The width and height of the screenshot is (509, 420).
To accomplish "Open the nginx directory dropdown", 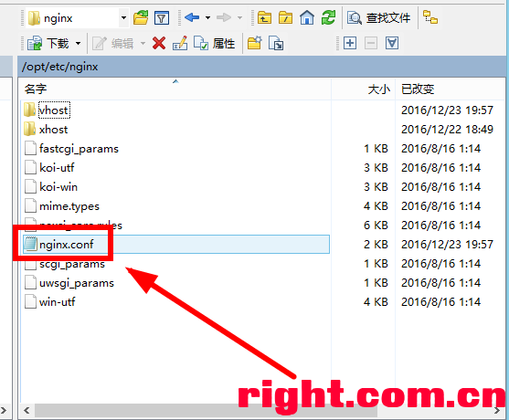I will (123, 18).
